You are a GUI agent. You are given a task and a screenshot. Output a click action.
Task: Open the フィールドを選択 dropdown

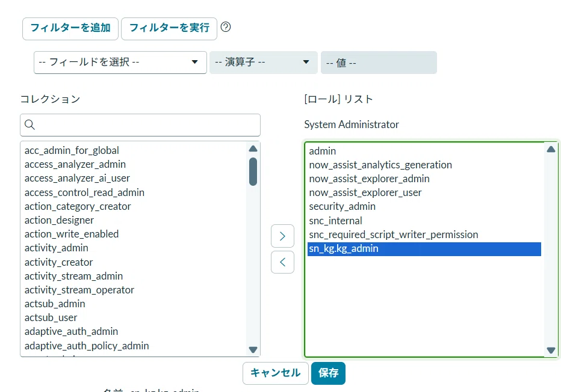click(120, 63)
